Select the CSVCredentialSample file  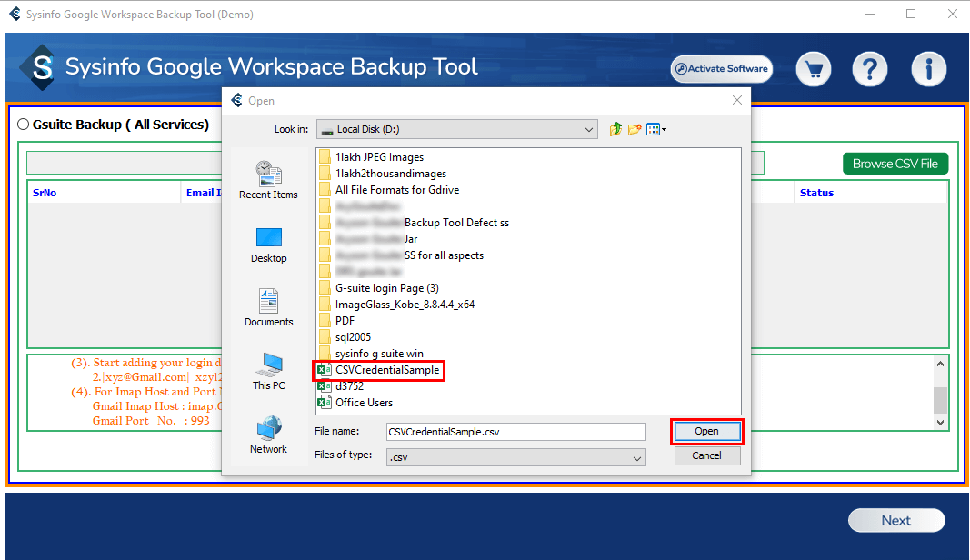tap(378, 370)
